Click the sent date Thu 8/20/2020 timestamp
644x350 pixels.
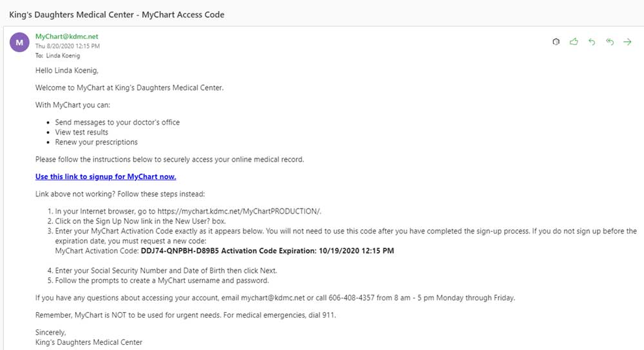[x=68, y=46]
